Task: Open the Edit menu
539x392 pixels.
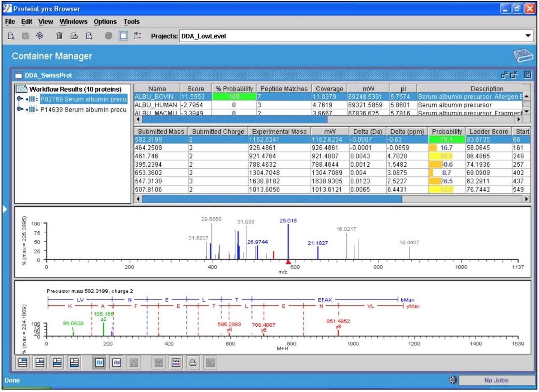Action: (27, 21)
